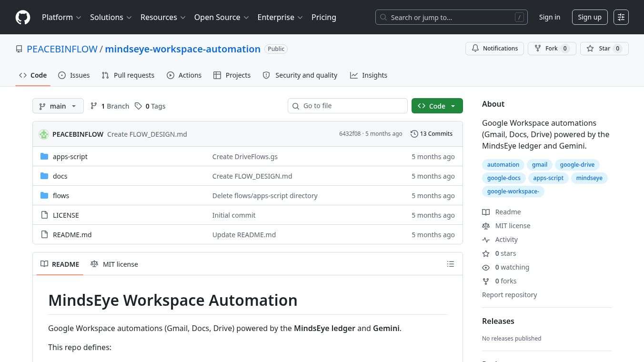
Task: Fork the mindseye-workspace-automation repository
Action: 552,49
